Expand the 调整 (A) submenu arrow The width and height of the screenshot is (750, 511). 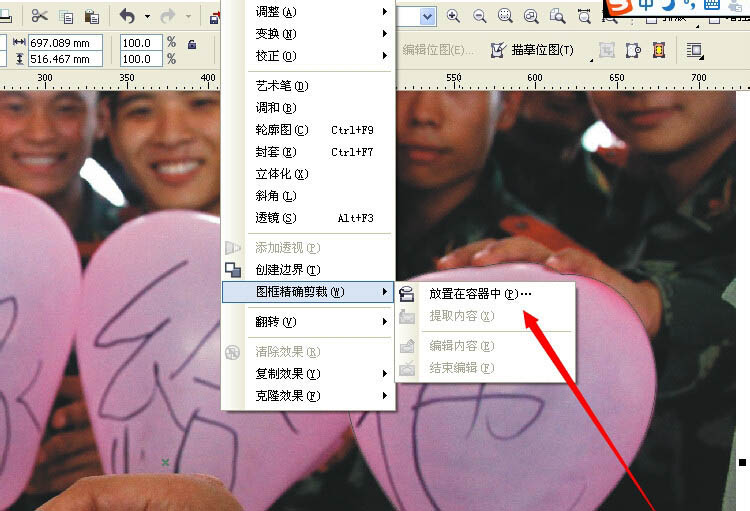pyautogui.click(x=385, y=11)
